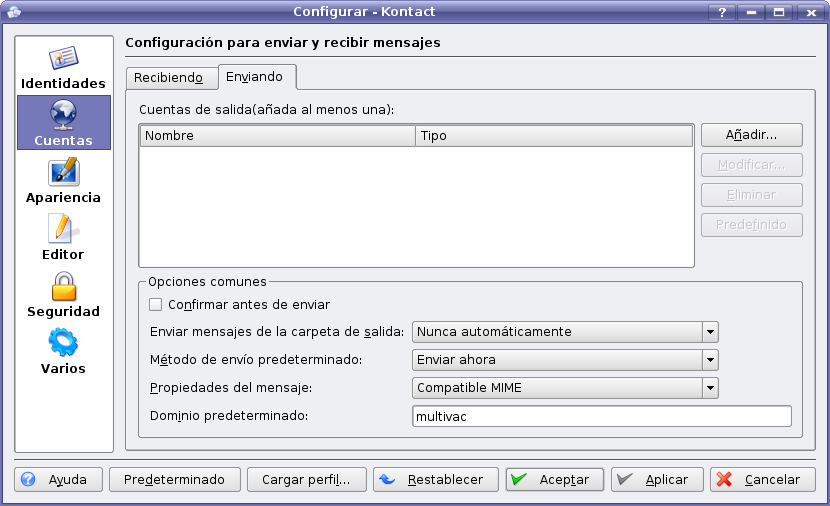The width and height of the screenshot is (830, 506).
Task: Open the Varios gear icon
Action: coord(64,342)
